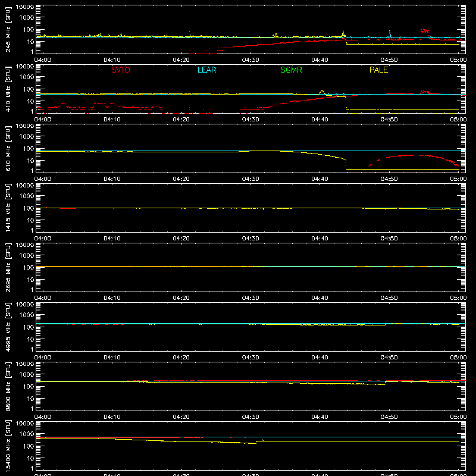
Task: Click the red SVTO legend label
Action: point(121,70)
